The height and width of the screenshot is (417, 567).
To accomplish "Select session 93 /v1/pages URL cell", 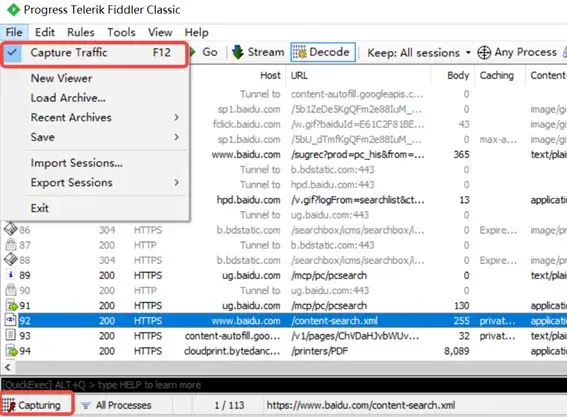I will pos(355,336).
